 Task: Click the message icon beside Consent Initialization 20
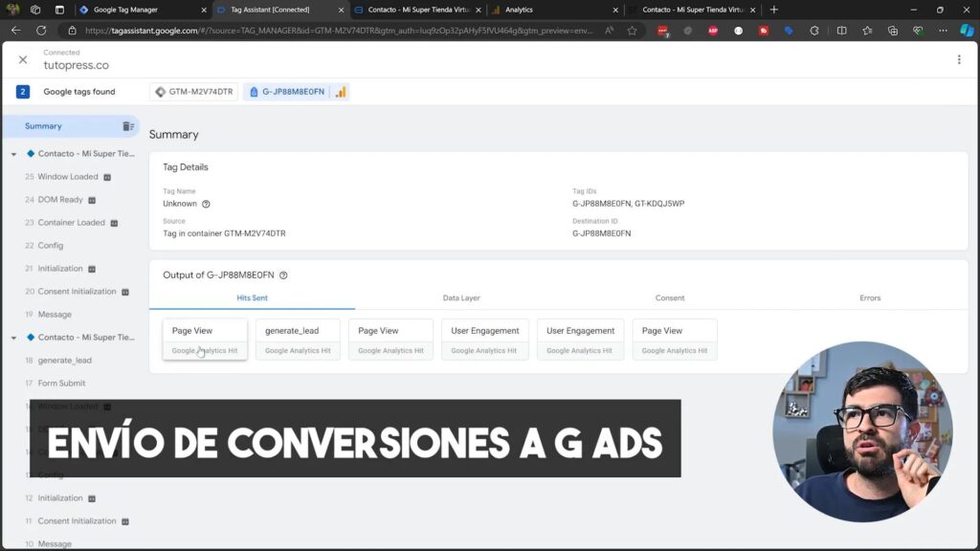pos(125,293)
